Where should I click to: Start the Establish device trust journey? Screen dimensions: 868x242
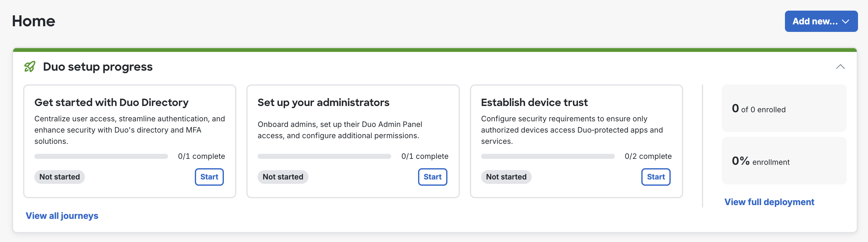(655, 177)
